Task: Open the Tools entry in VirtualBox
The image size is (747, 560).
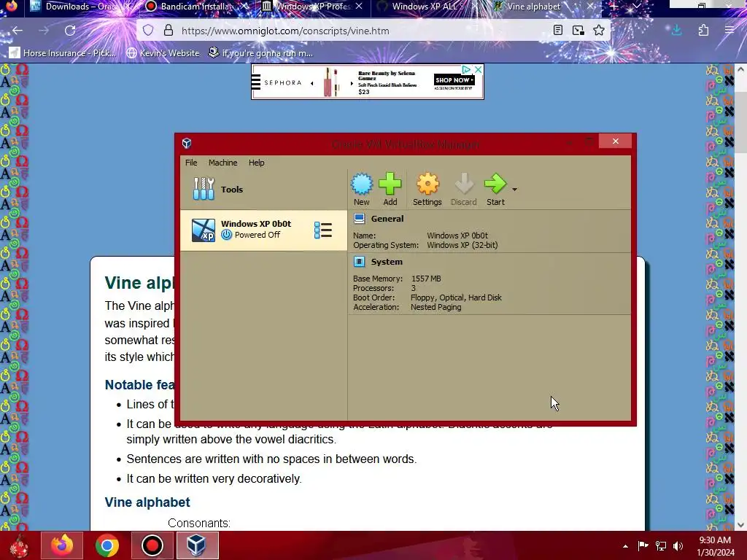Action: 263,189
